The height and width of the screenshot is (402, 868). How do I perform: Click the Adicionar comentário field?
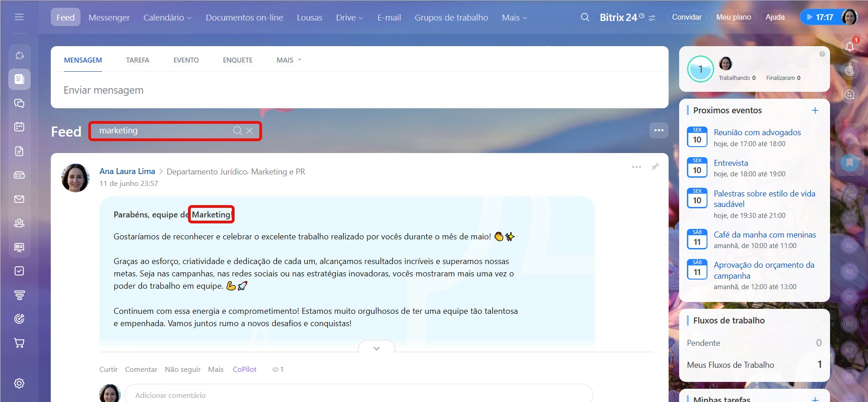point(358,395)
